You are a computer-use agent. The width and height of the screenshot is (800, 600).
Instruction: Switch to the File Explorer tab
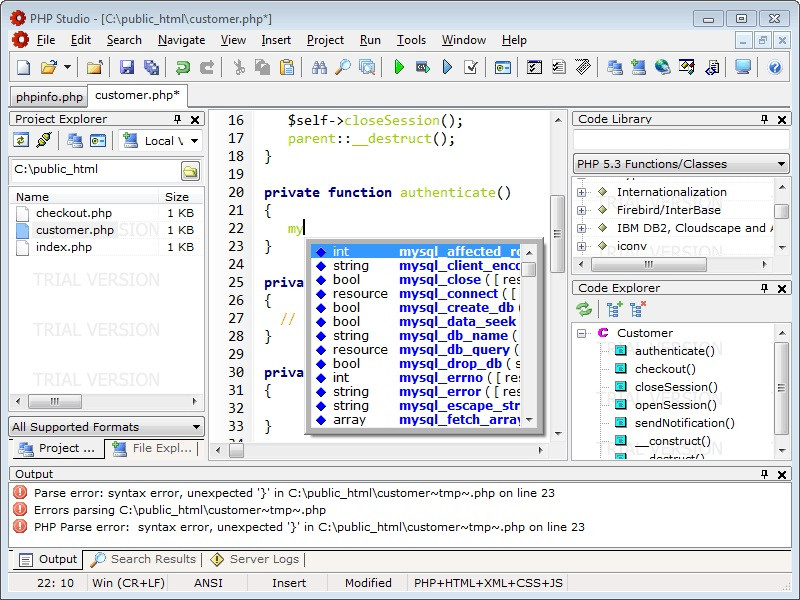(x=153, y=448)
